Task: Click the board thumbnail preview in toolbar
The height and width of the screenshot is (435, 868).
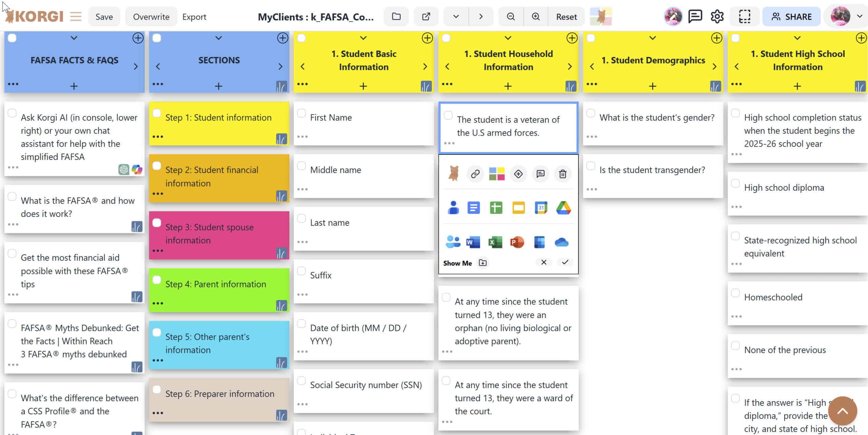Action: click(601, 17)
